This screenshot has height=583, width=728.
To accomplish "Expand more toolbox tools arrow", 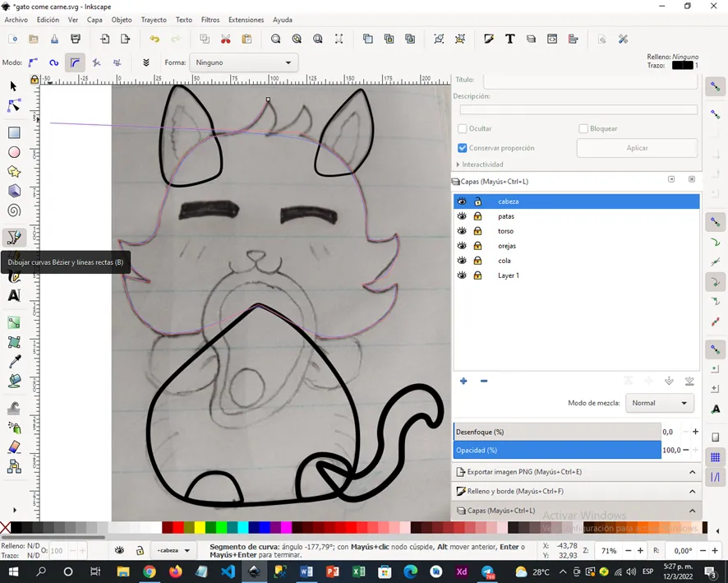I will click(15, 510).
